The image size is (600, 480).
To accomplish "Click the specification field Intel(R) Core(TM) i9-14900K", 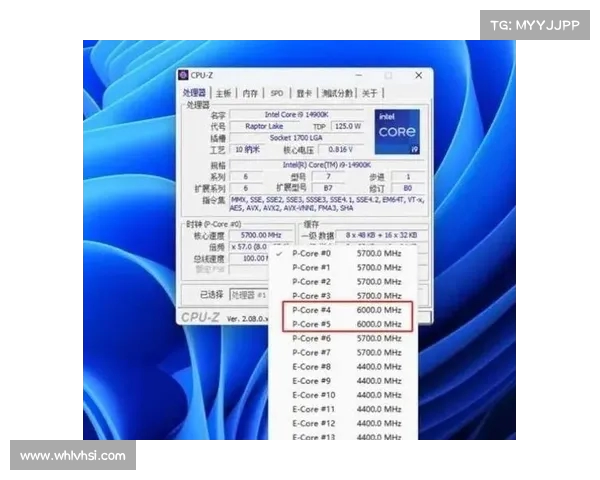I will [x=327, y=165].
